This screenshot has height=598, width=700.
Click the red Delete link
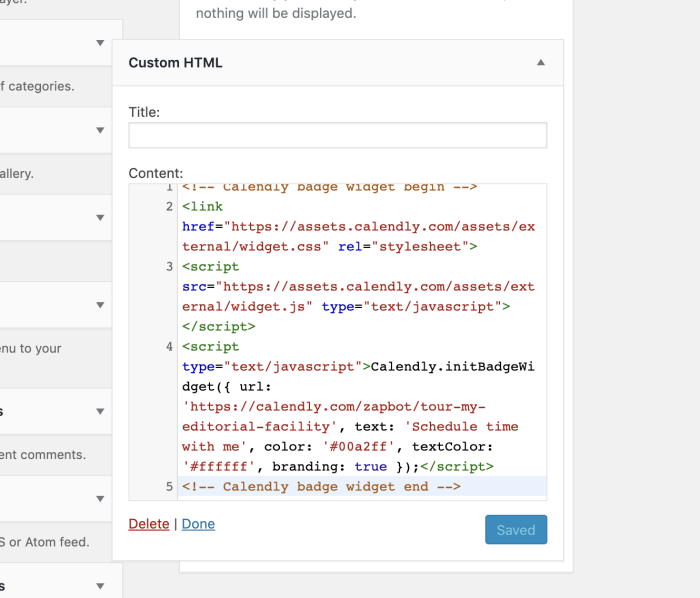149,524
